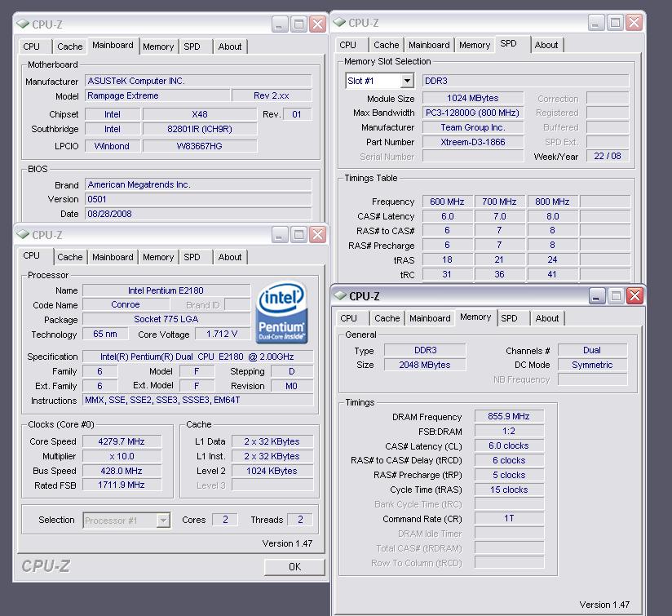Open Cache tab in CPU window
The width and height of the screenshot is (672, 616).
[70, 257]
